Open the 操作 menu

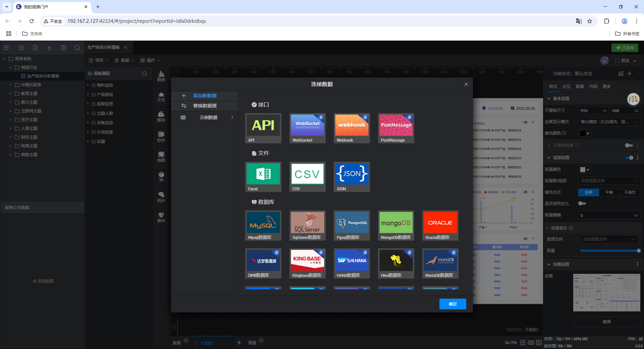click(x=150, y=60)
